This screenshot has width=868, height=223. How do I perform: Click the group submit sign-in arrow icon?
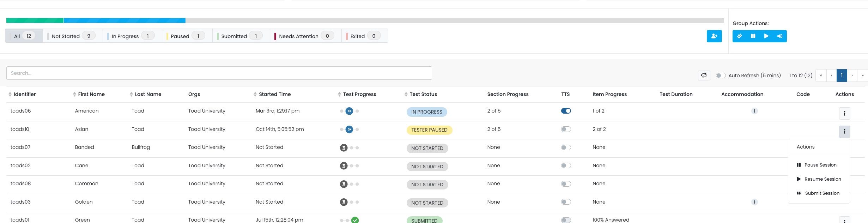coord(780,36)
